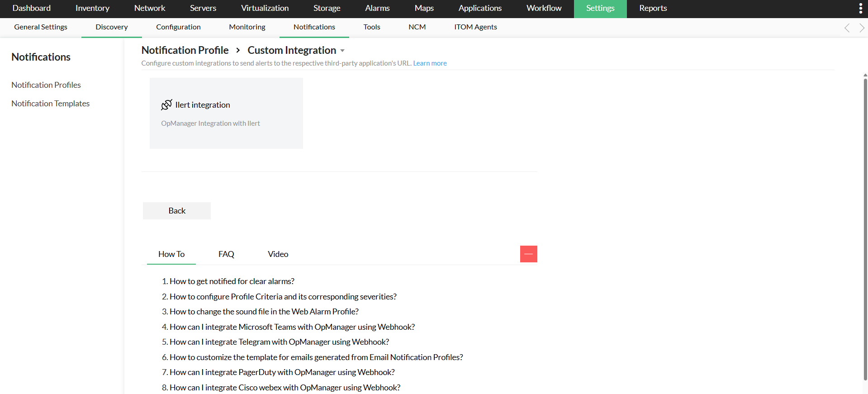Click the Notification Profile breadcrumb
This screenshot has height=394, width=868.
pyautogui.click(x=185, y=50)
